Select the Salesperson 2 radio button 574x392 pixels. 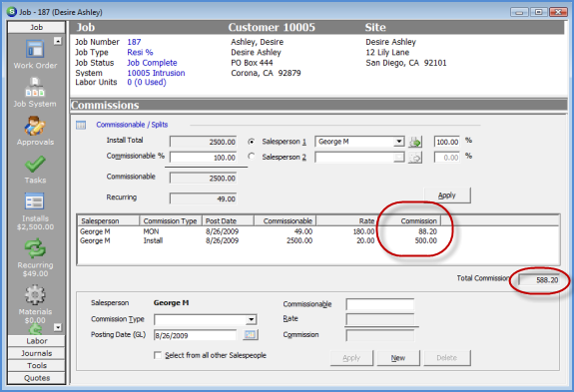pos(252,157)
